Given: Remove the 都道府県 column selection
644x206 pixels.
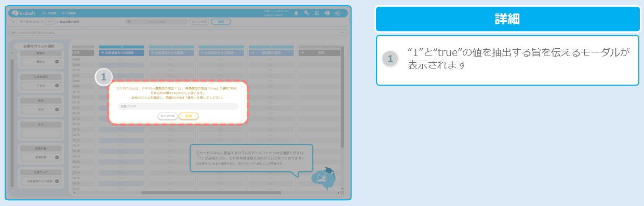Looking at the screenshot, I should pyautogui.click(x=57, y=156).
